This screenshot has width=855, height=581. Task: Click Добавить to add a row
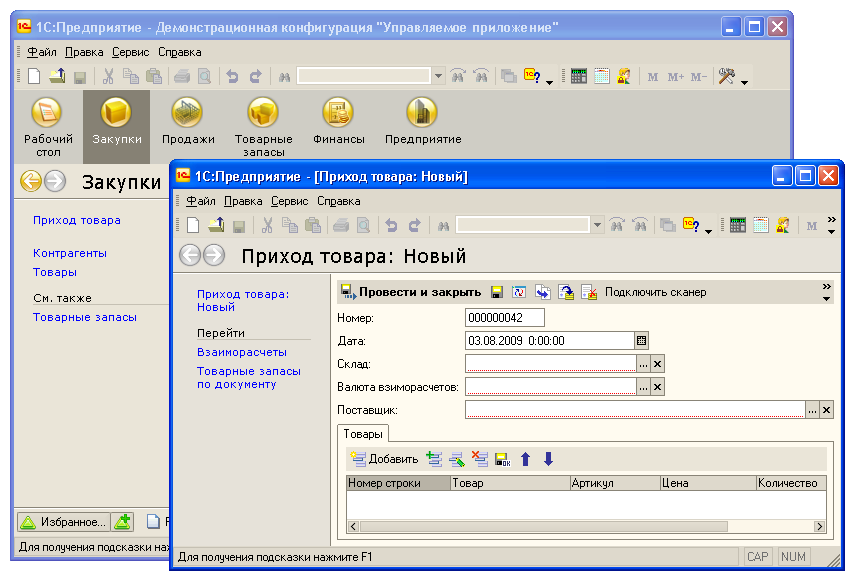click(385, 459)
